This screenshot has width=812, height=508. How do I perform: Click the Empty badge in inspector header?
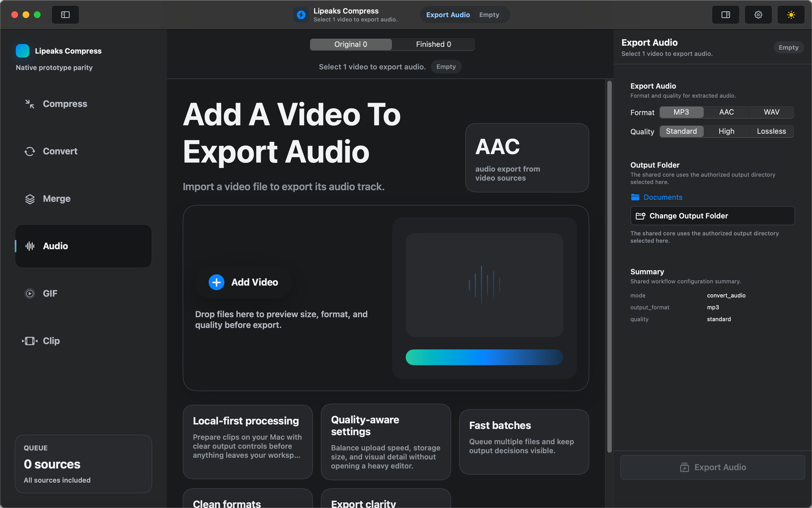click(x=789, y=47)
